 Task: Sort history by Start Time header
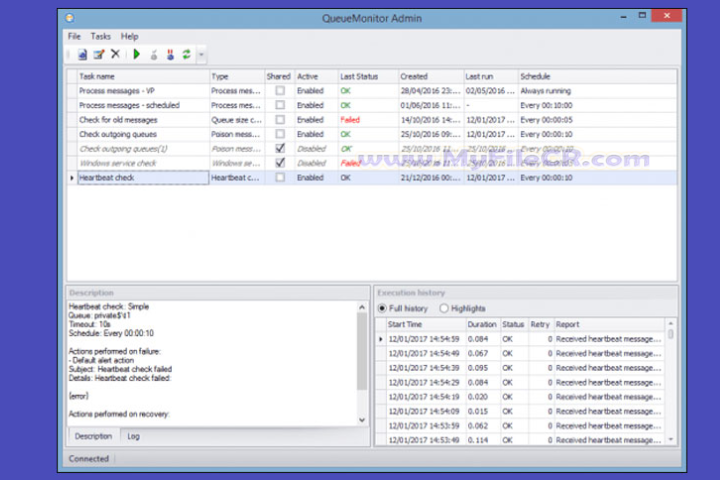point(426,324)
